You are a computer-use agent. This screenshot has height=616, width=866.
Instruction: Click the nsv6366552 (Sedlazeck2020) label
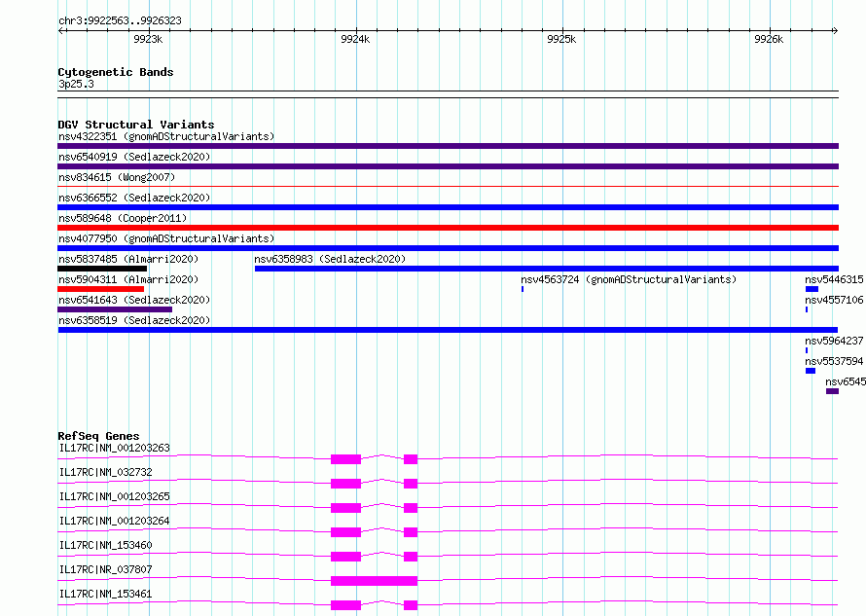click(x=134, y=198)
